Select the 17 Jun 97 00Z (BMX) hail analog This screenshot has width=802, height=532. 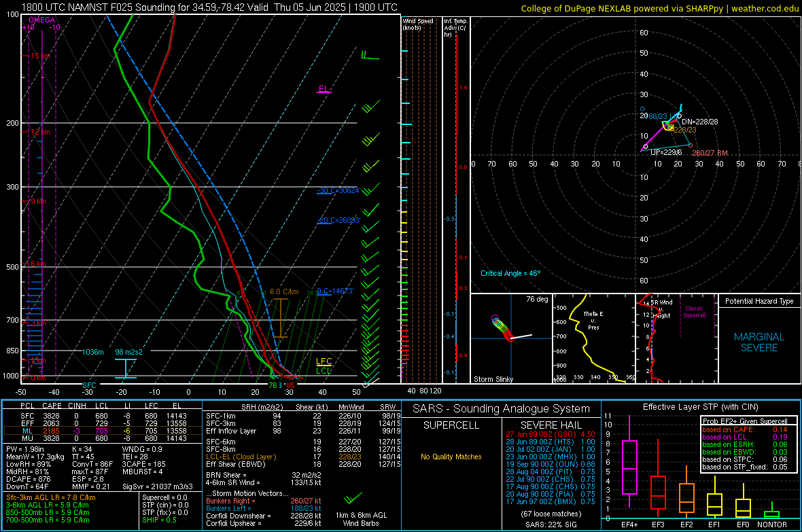551,502
